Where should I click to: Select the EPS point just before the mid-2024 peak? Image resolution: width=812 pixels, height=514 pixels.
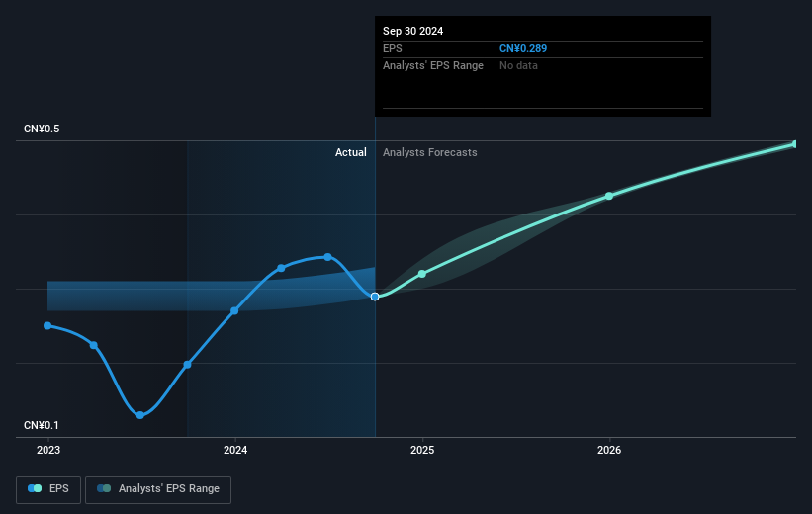281,268
